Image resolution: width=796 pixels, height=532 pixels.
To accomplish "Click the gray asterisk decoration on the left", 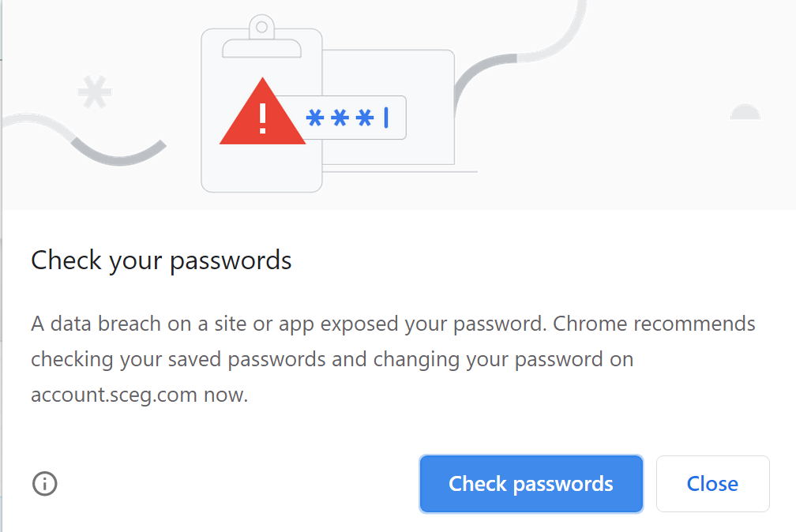I will pos(94,92).
